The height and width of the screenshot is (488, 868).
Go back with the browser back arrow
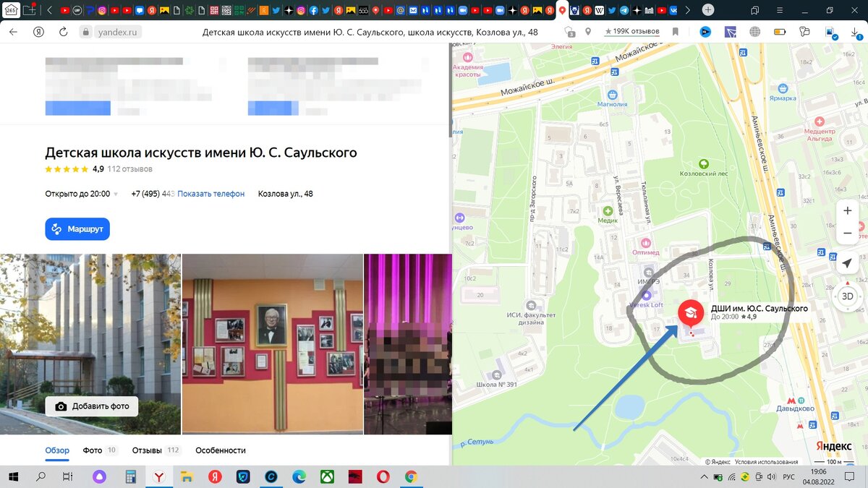[13, 32]
